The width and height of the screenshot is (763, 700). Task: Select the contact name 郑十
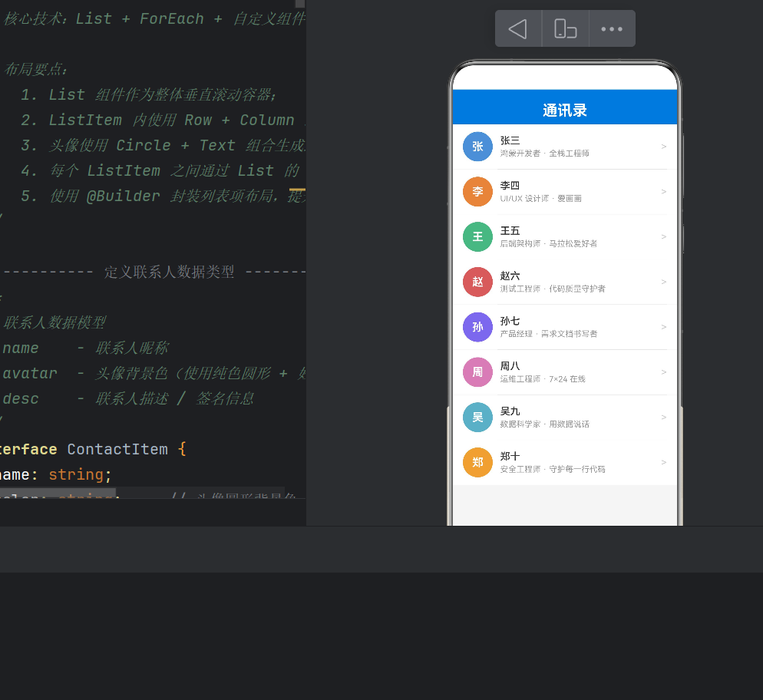[510, 456]
